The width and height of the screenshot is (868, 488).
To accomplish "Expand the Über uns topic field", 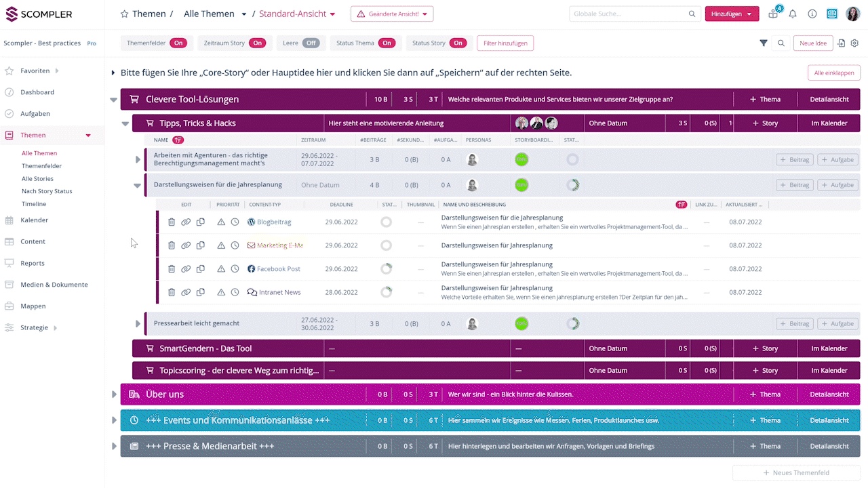I will (114, 394).
